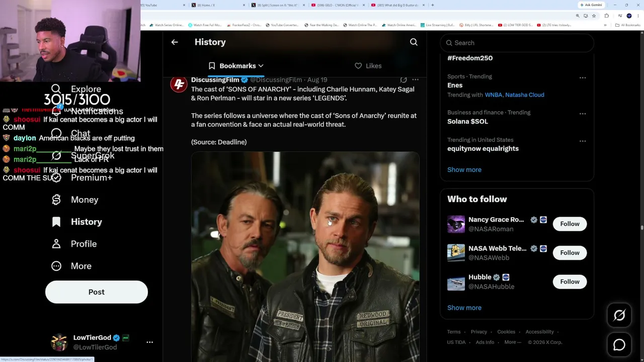Open more options for equitynow equalrights trend
This screenshot has width=644, height=362.
point(583,141)
